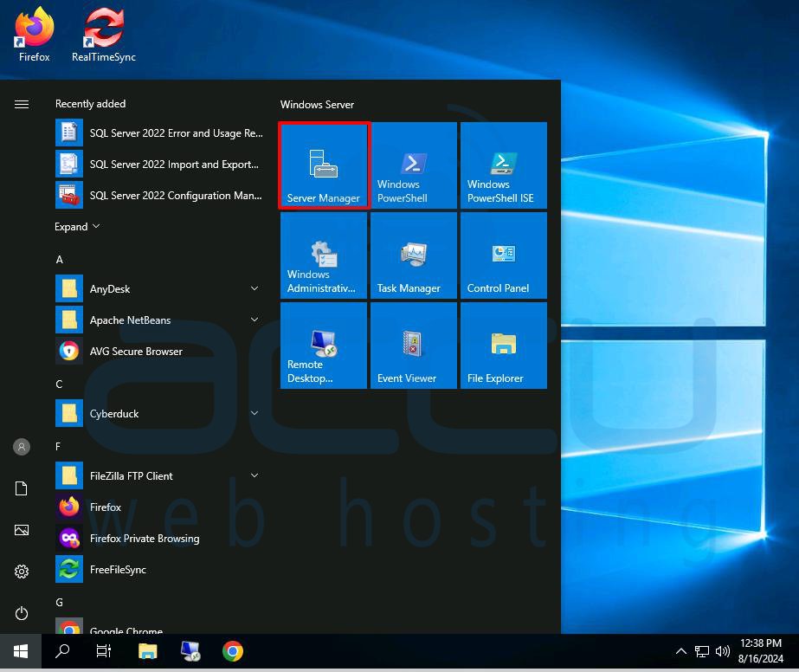Launch Google Chrome from the taskbar
The height and width of the screenshot is (672, 799).
tap(233, 651)
